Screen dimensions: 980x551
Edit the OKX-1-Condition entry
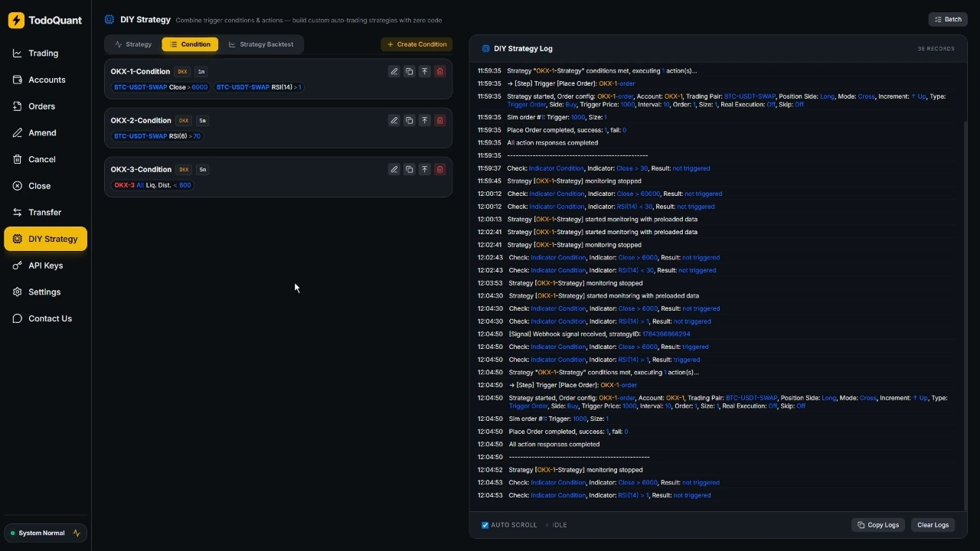pos(394,71)
